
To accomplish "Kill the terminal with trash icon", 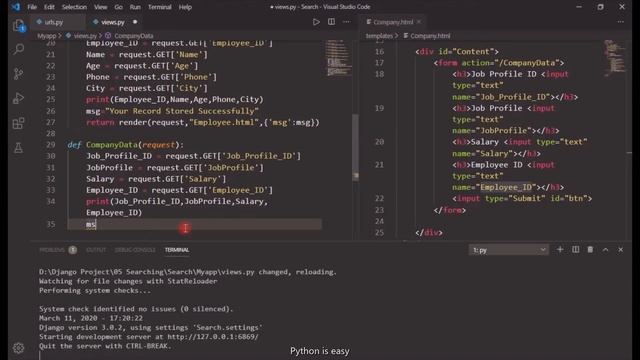I will pyautogui.click(x=590, y=249).
